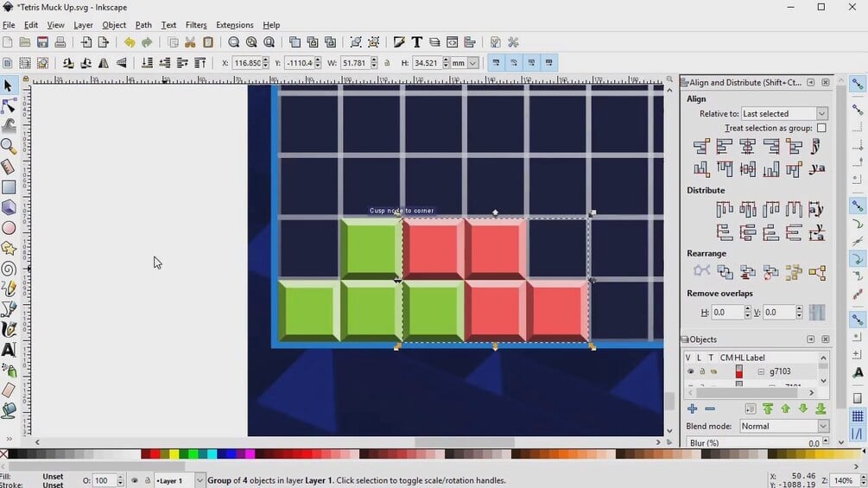Flip selection horizontally icon

point(104,63)
